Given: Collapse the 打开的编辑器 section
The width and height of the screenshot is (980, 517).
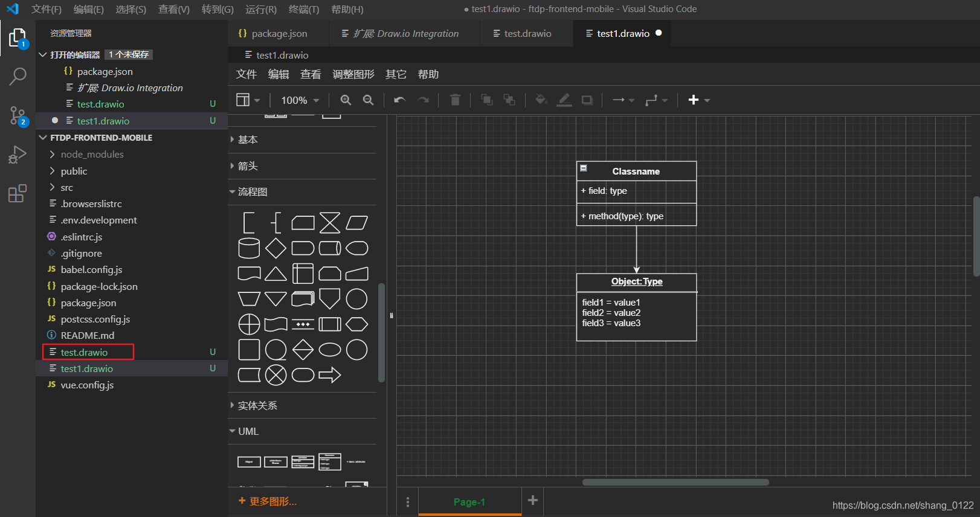Looking at the screenshot, I should (x=132, y=54).
